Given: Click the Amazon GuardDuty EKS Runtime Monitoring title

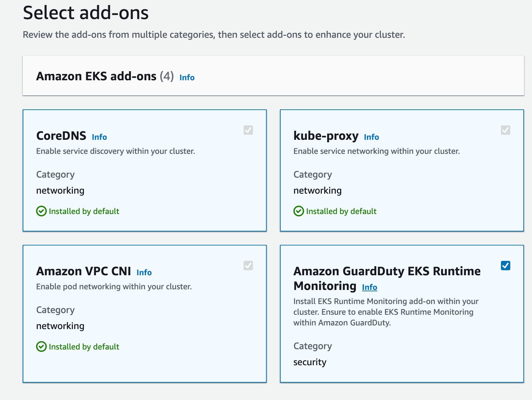Looking at the screenshot, I should (387, 278).
